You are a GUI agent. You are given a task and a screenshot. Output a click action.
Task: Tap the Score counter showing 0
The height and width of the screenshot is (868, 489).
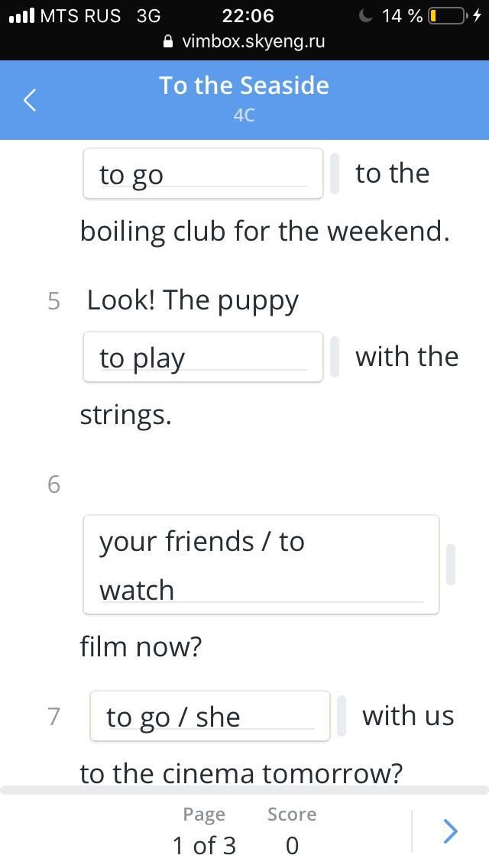click(292, 830)
